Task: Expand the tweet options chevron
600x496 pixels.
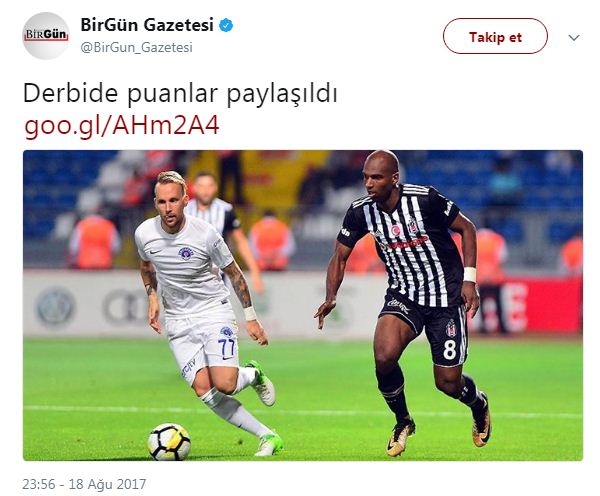Action: tap(574, 38)
